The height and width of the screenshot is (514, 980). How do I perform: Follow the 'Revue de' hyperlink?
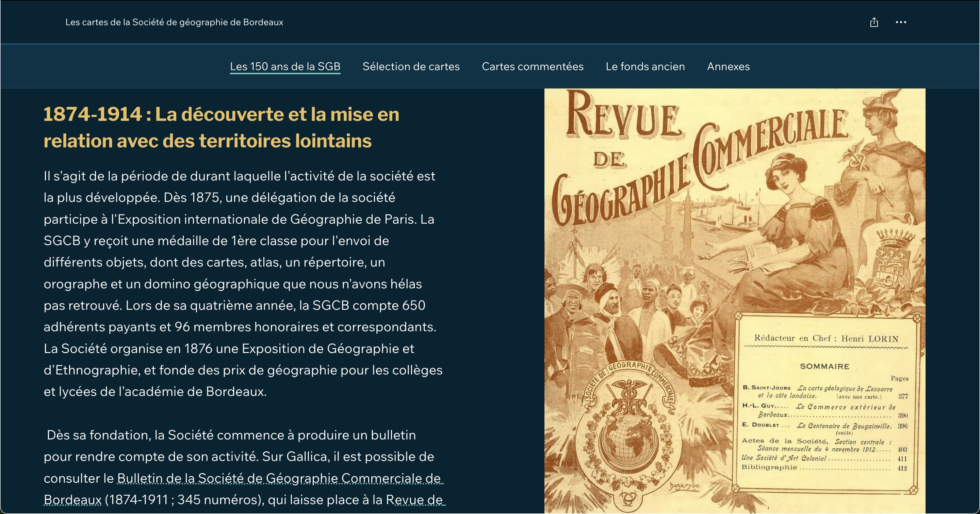click(415, 500)
